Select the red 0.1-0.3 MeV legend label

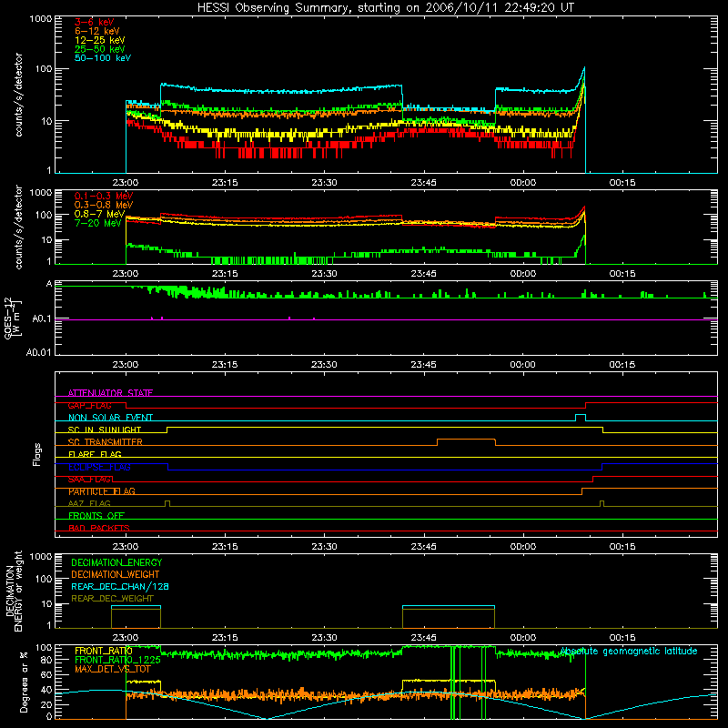(104, 196)
